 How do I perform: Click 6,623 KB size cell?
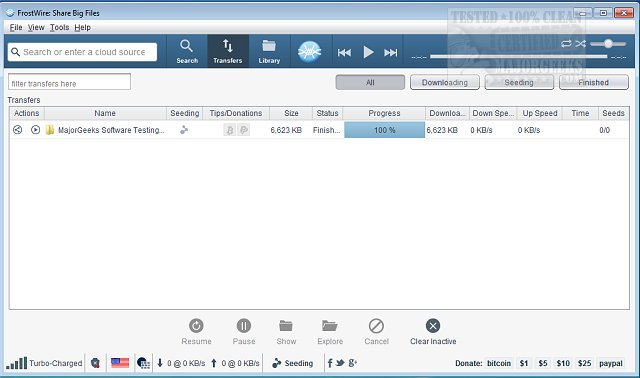(x=286, y=130)
